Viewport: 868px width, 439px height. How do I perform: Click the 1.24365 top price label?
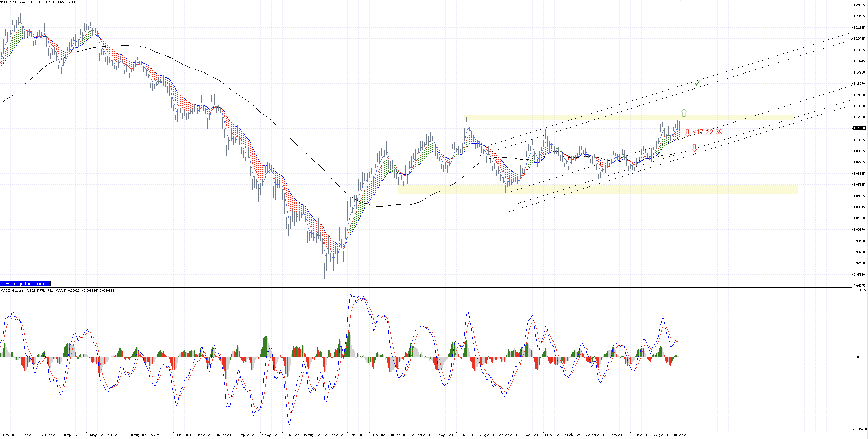pyautogui.click(x=859, y=5)
